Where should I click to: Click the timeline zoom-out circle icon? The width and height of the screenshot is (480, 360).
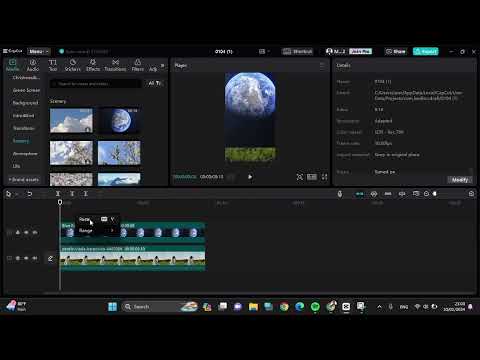pos(426,194)
